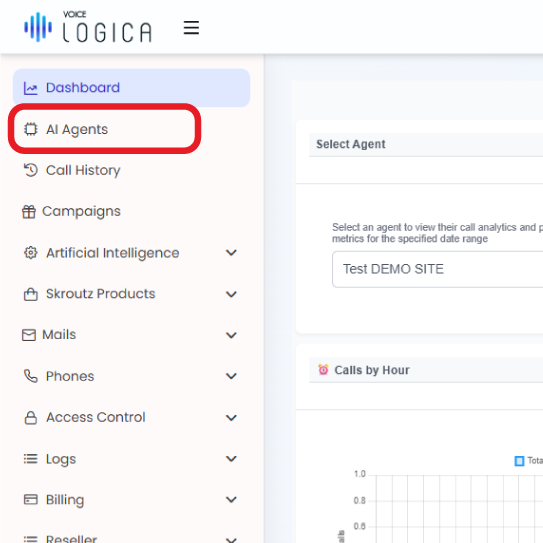Click the 0.8 axis value on chart
543x543 pixels.
(x=359, y=500)
